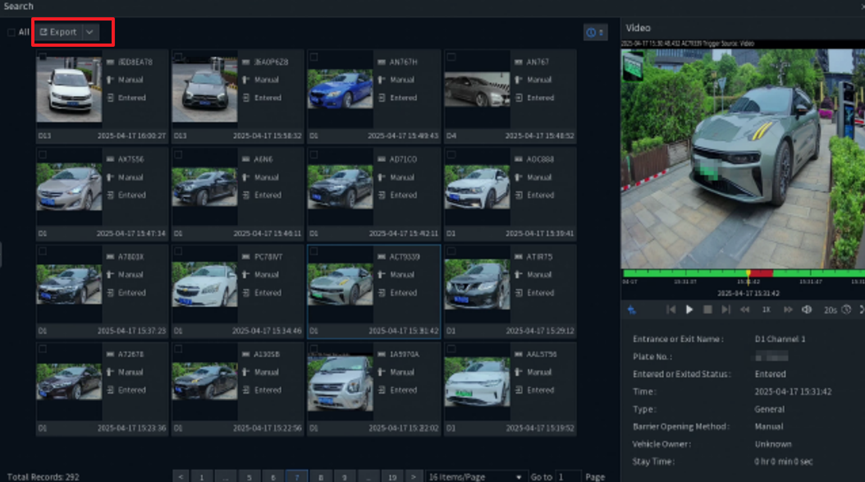
Task: Tick the All checkbox
Action: tap(11, 32)
